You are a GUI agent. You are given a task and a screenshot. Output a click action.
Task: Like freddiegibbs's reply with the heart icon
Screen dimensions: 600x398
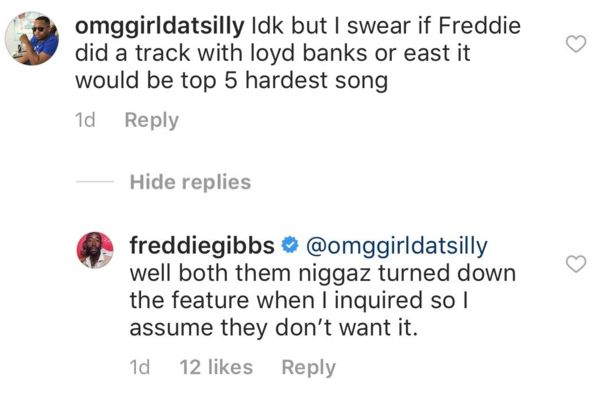576,264
